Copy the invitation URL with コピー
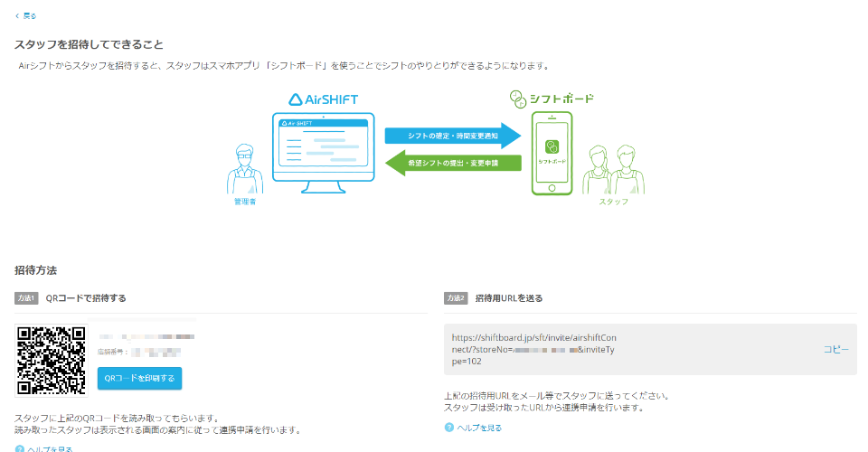This screenshot has width=868, height=452. tap(835, 349)
